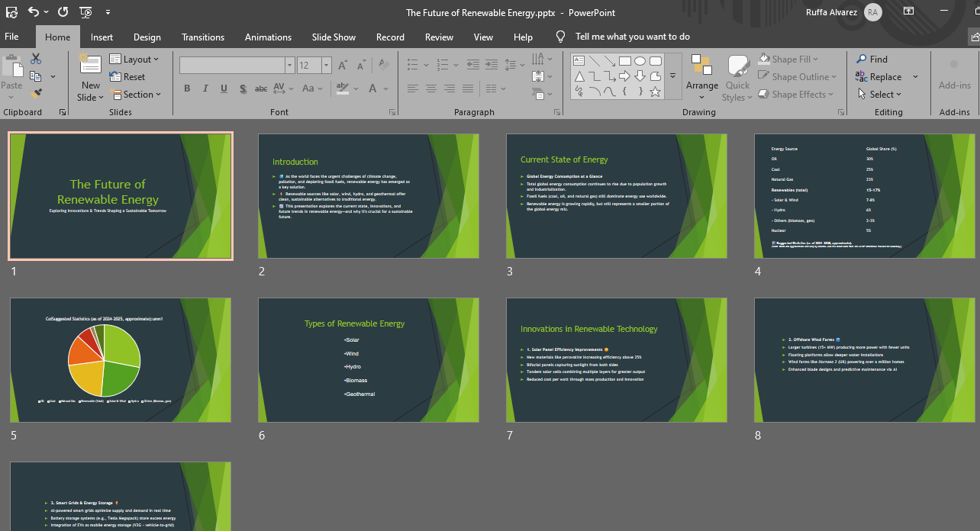Image resolution: width=980 pixels, height=531 pixels.
Task: Click the Reset slide button
Action: coord(127,76)
